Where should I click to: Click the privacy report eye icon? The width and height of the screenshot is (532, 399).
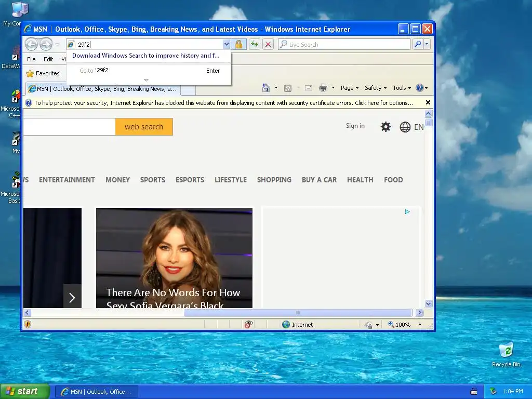249,324
